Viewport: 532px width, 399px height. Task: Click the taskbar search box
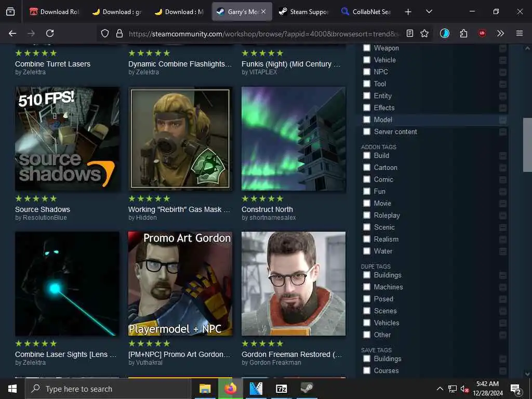coord(108,389)
